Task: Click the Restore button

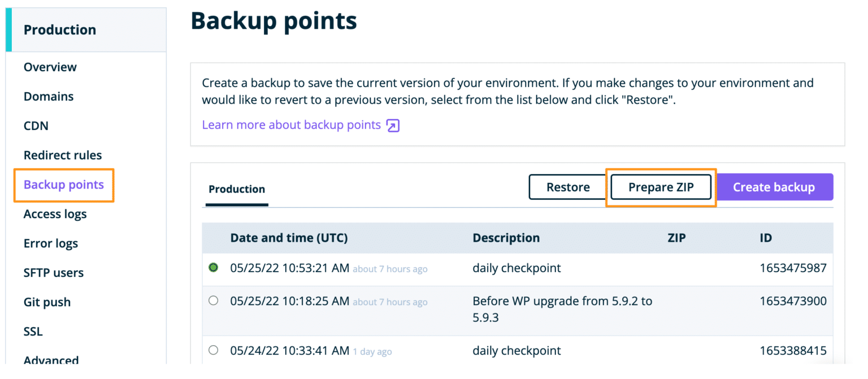Action: (x=567, y=187)
